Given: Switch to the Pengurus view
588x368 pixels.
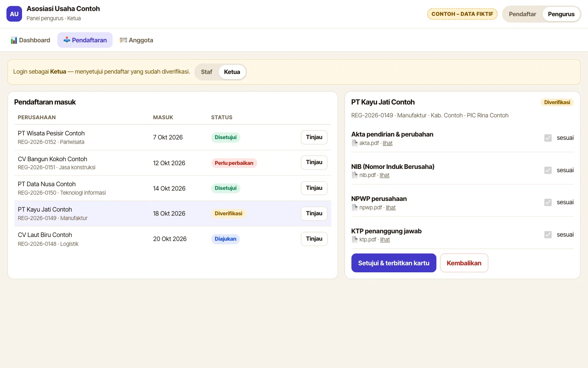Looking at the screenshot, I should (x=561, y=14).
